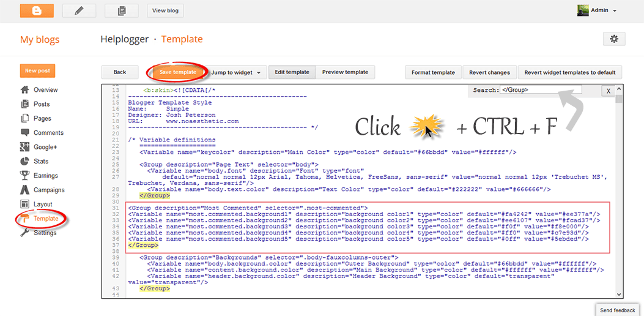The width and height of the screenshot is (644, 316).
Task: Click the editor vertical scrollbar thumb
Action: click(619, 99)
